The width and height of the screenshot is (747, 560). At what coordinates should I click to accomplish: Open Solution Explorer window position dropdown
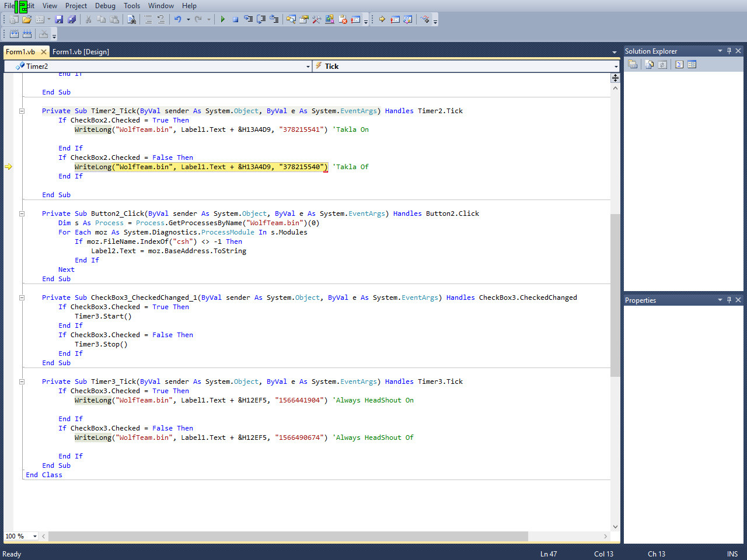[720, 51]
